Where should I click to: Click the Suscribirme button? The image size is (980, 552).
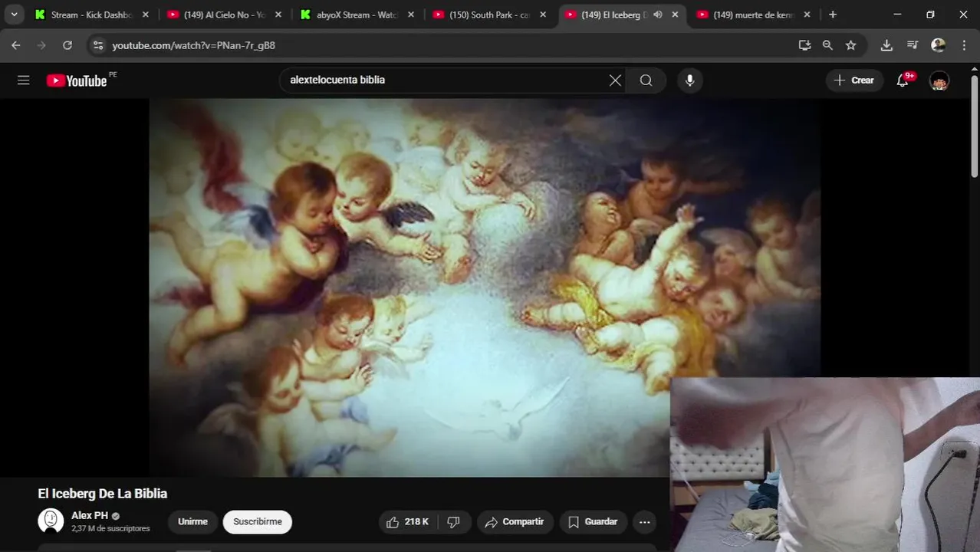[x=258, y=522]
